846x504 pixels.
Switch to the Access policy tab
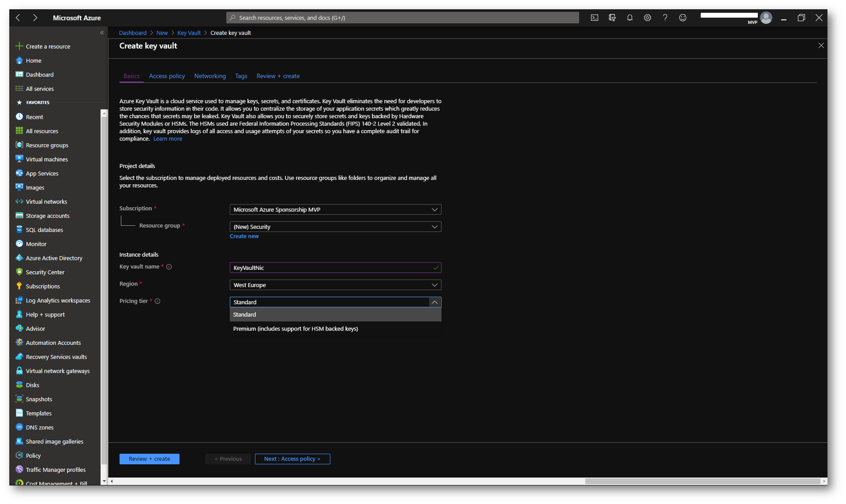(x=167, y=76)
